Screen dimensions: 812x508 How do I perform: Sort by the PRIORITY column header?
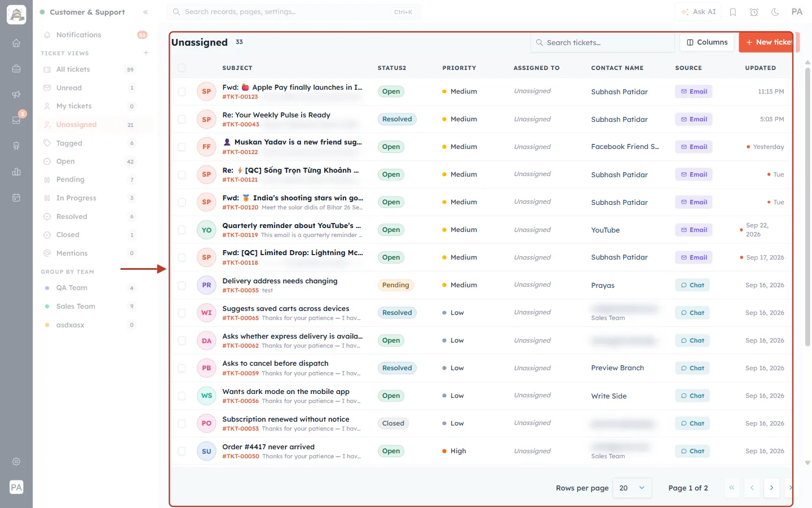click(459, 68)
